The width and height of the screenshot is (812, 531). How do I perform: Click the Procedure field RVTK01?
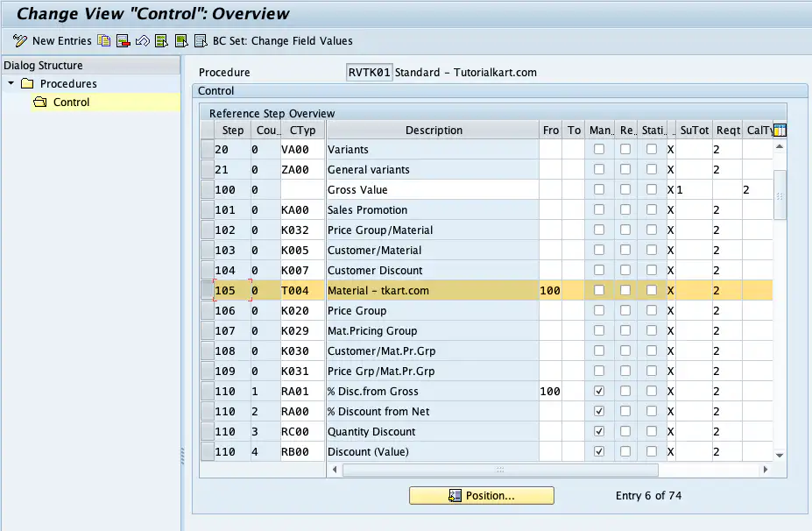tap(370, 73)
